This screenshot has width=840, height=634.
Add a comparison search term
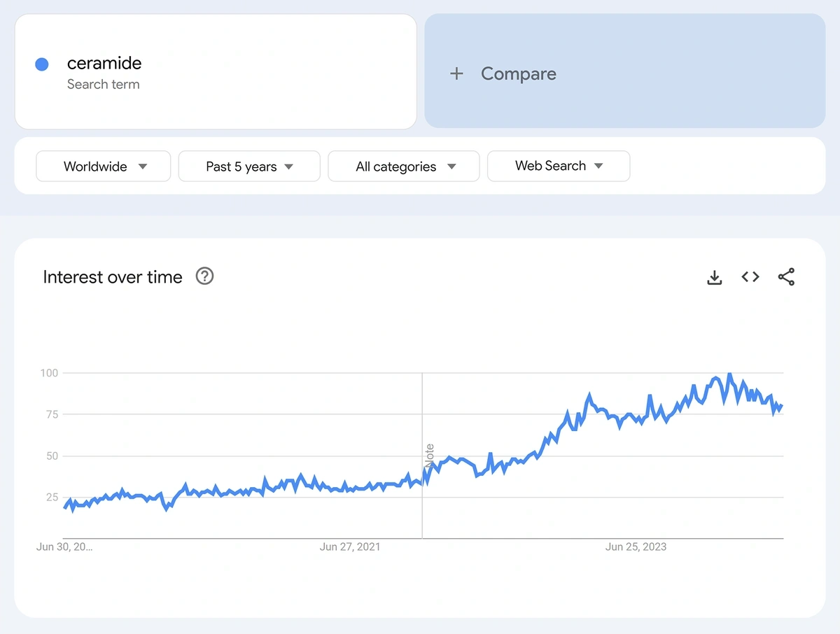tap(518, 73)
